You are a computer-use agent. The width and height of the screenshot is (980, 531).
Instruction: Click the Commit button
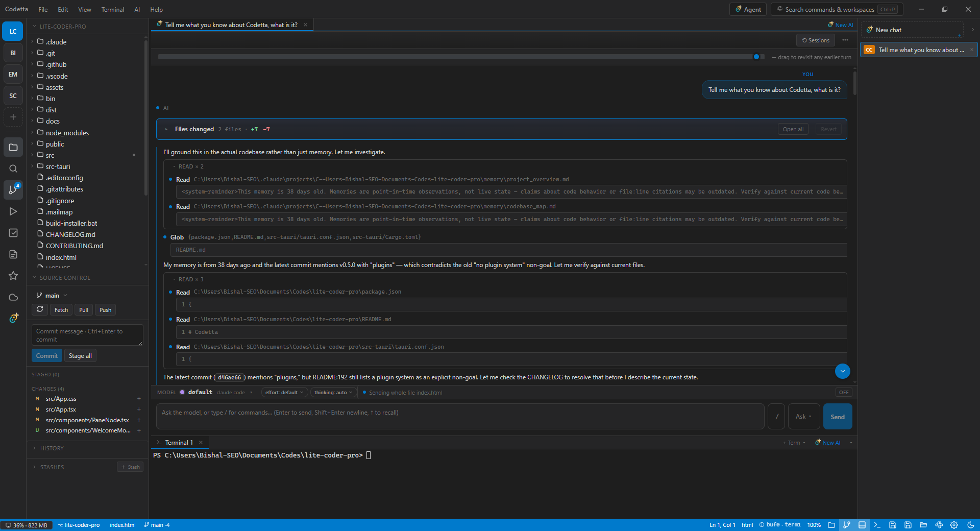47,356
